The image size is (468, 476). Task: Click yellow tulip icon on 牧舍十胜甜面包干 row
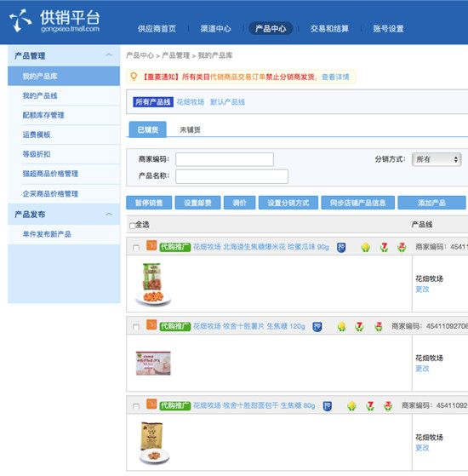(351, 406)
